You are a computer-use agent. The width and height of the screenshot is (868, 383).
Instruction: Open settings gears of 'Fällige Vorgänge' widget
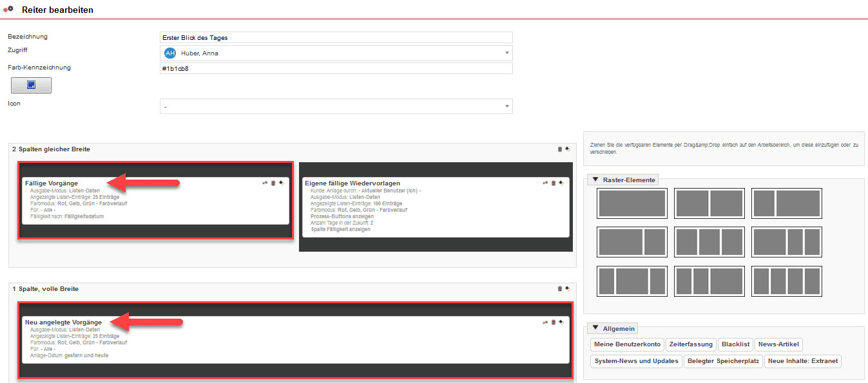(265, 183)
